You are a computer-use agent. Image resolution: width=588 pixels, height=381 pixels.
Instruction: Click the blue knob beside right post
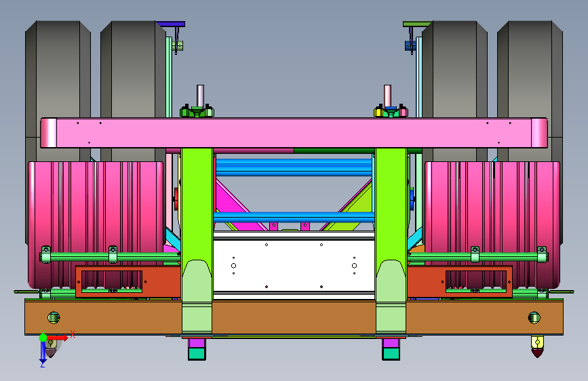412,199
